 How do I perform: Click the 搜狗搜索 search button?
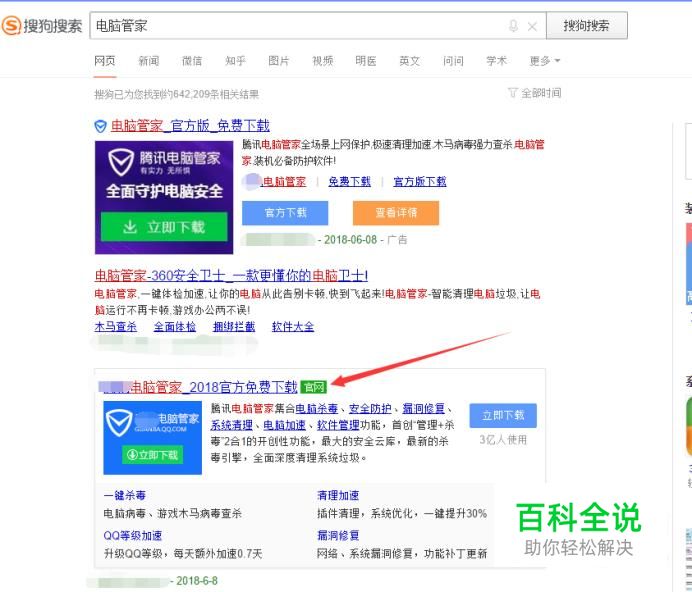(x=587, y=26)
